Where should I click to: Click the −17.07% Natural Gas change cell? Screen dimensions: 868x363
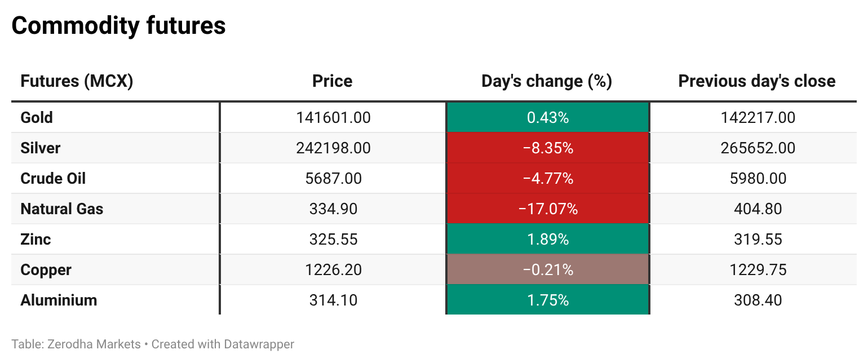[547, 209]
